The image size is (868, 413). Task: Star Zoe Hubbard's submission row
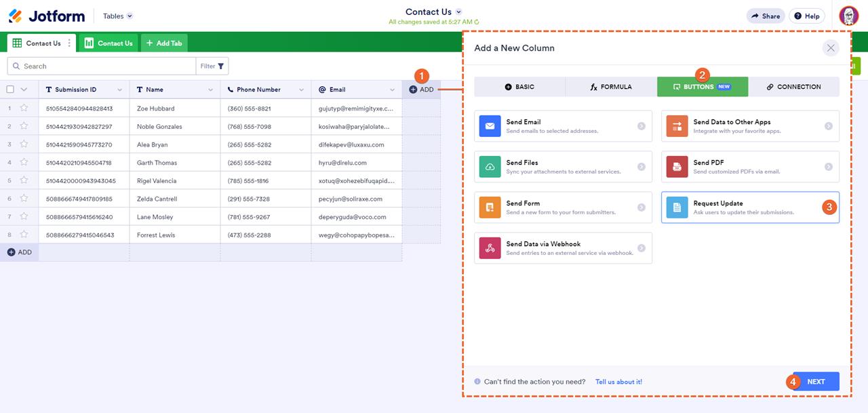[24, 107]
